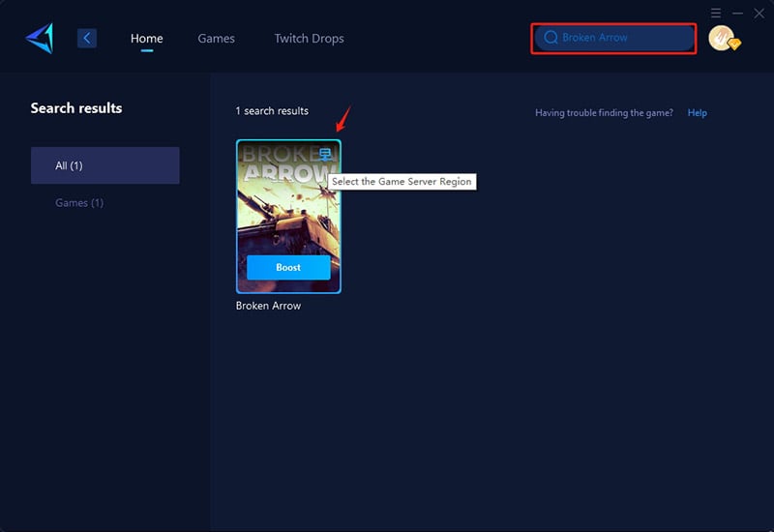The image size is (774, 532).
Task: Open the Home tab
Action: pos(147,39)
